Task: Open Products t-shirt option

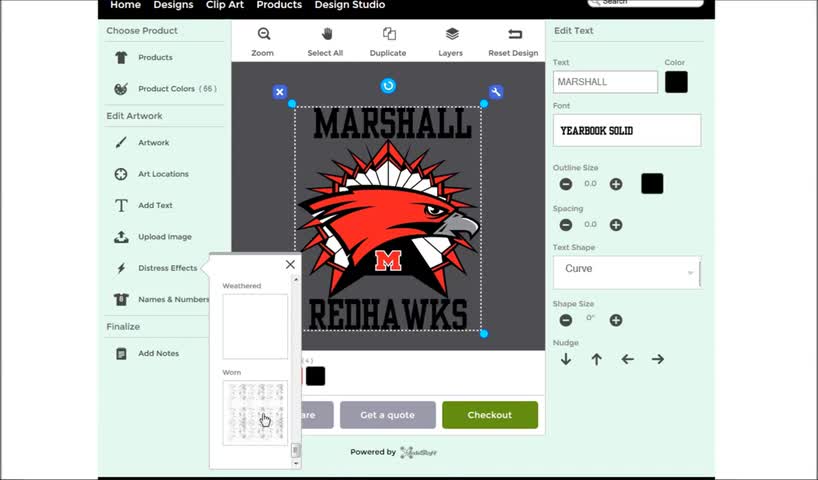Action: coord(143,57)
